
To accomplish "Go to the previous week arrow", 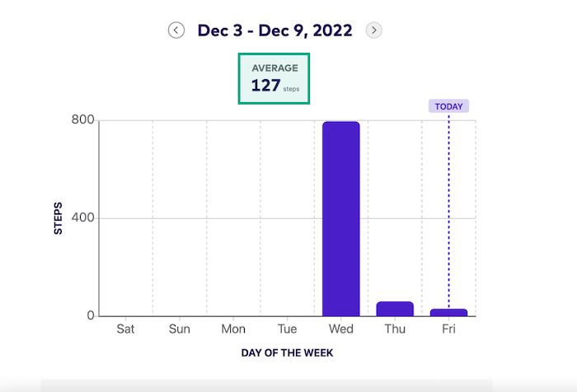I will click(x=176, y=30).
